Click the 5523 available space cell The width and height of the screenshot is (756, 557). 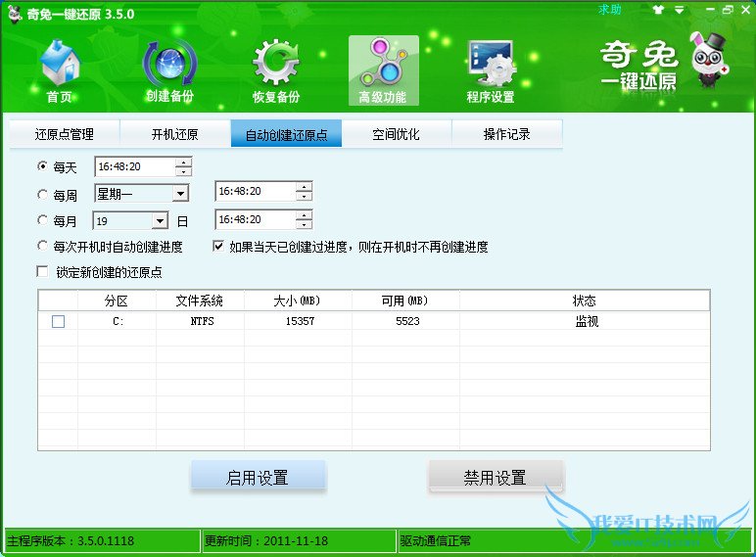[x=407, y=321]
